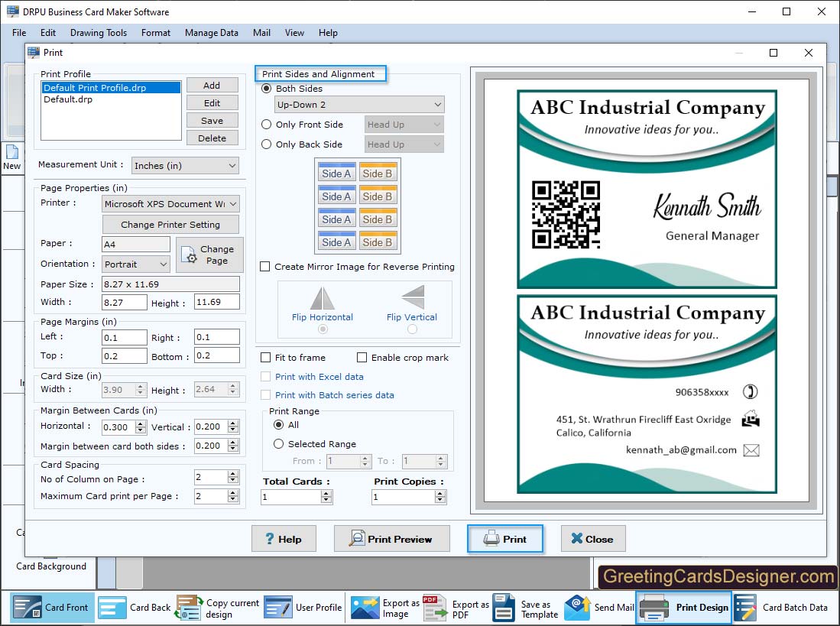This screenshot has width=840, height=626.
Task: Click the Help button
Action: click(284, 539)
